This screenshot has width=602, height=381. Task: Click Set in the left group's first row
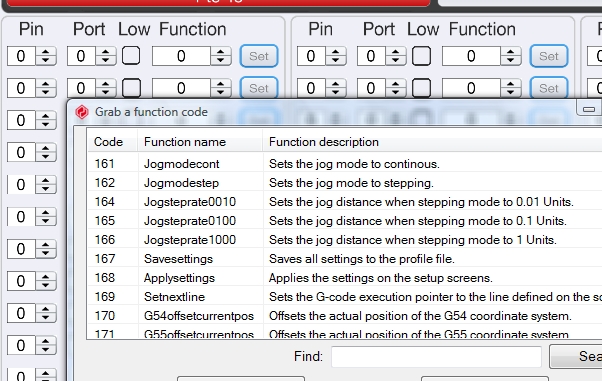pyautogui.click(x=259, y=56)
